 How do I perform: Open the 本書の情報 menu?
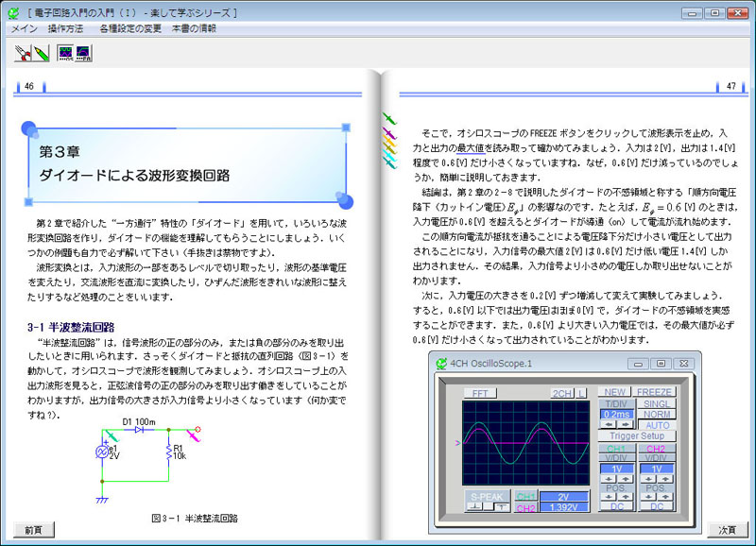pyautogui.click(x=194, y=29)
